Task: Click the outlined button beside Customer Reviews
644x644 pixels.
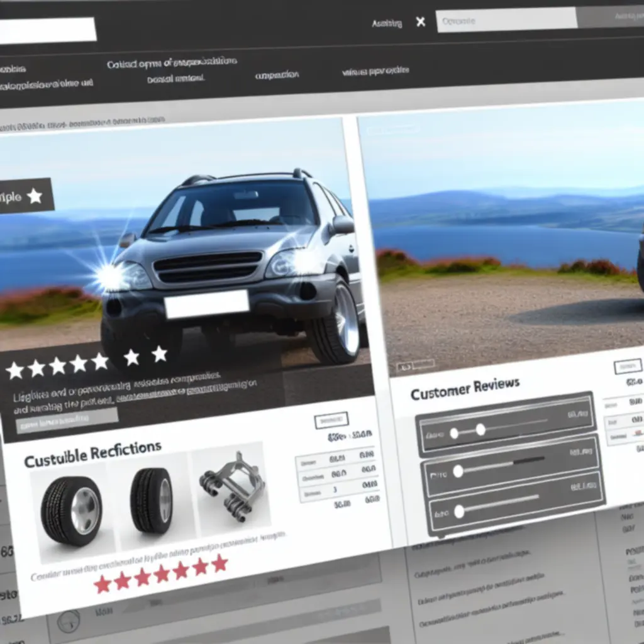Action: [628, 365]
